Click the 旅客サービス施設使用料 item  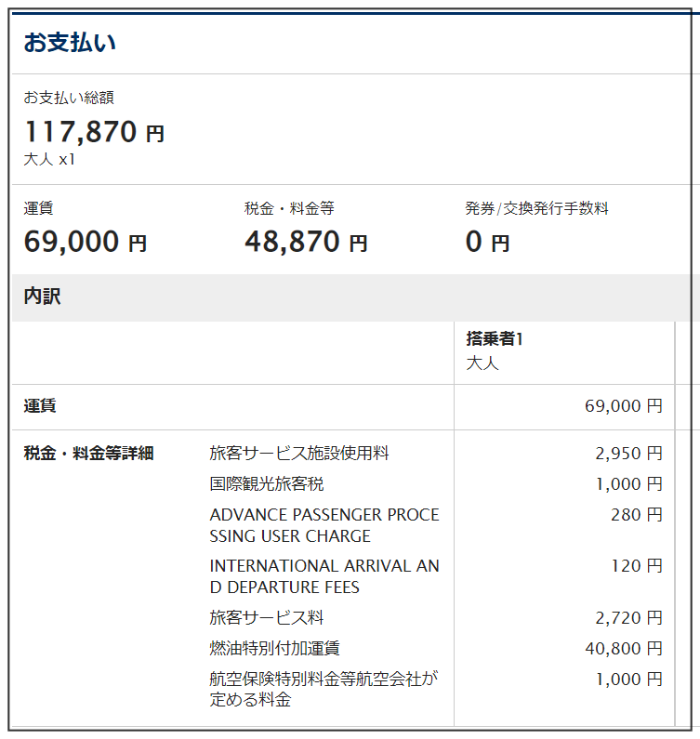click(298, 454)
